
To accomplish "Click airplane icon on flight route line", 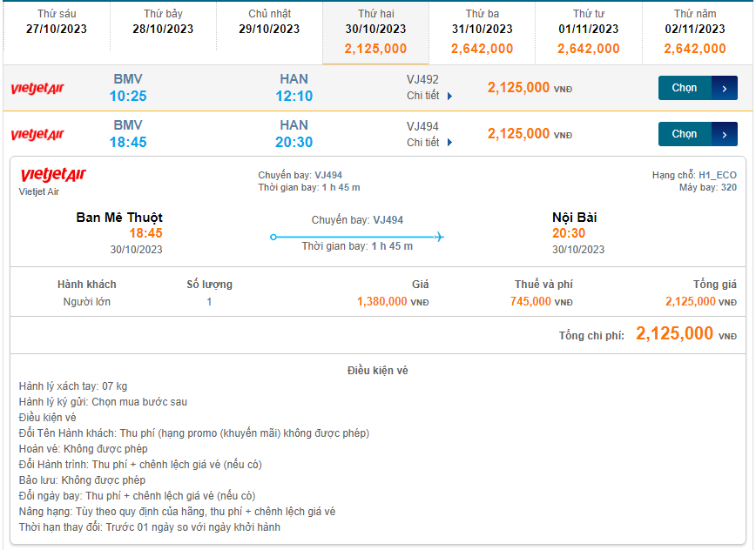I will 439,237.
